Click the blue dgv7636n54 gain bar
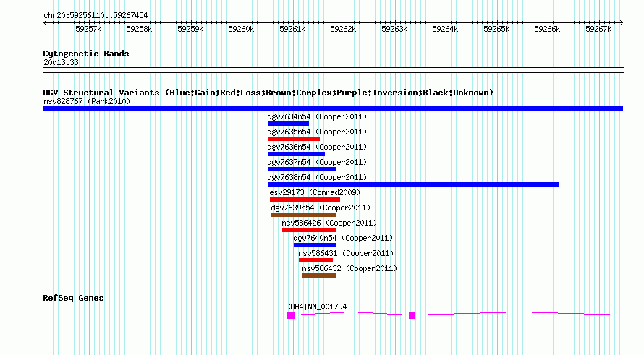This screenshot has height=355, width=644. click(296, 154)
